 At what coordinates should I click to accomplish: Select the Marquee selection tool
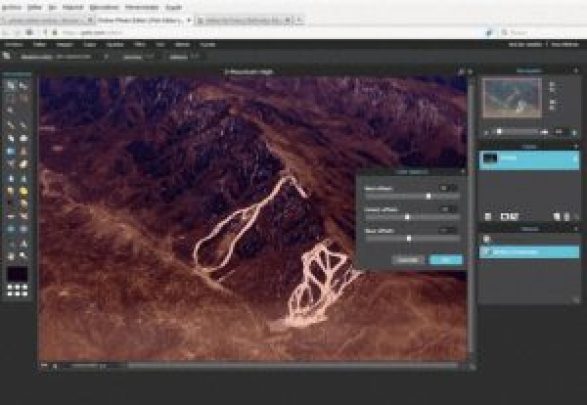(10, 98)
